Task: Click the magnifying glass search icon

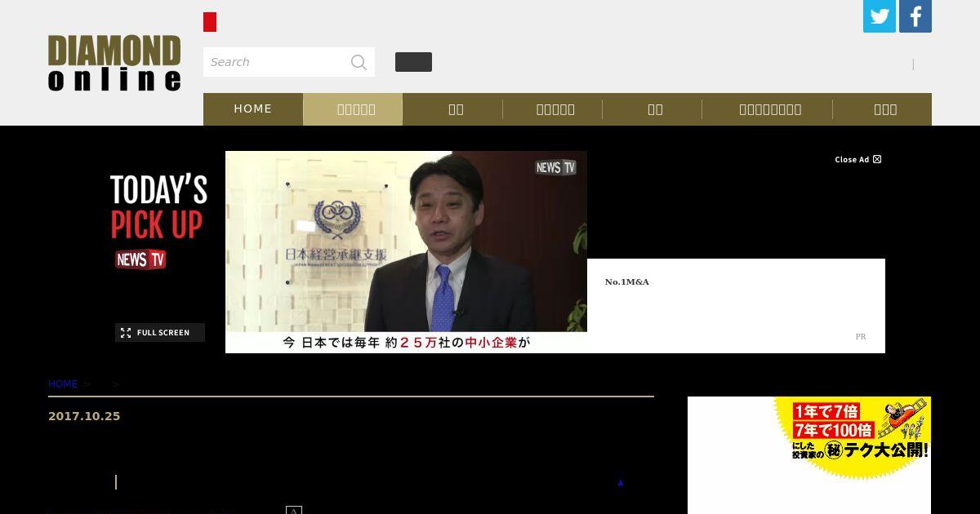Action: (x=359, y=62)
